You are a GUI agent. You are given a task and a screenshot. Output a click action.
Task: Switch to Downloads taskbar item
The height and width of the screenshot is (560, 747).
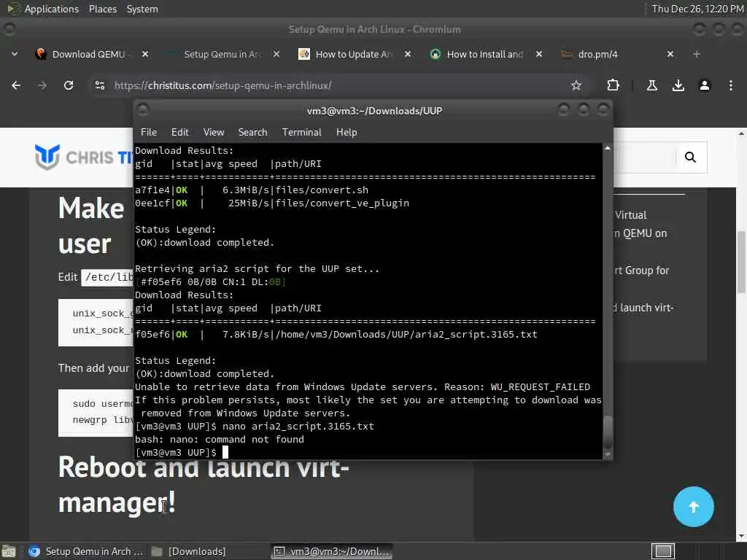189,551
